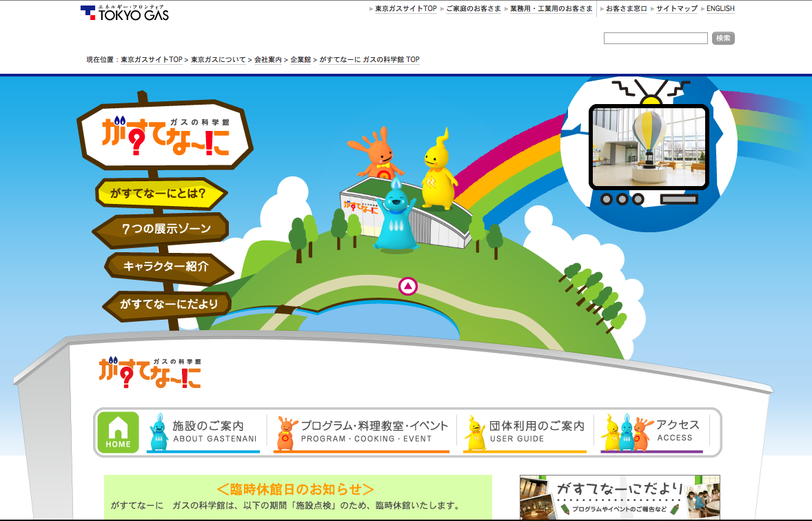Click the balloon photo in the TV frame

pos(648,146)
